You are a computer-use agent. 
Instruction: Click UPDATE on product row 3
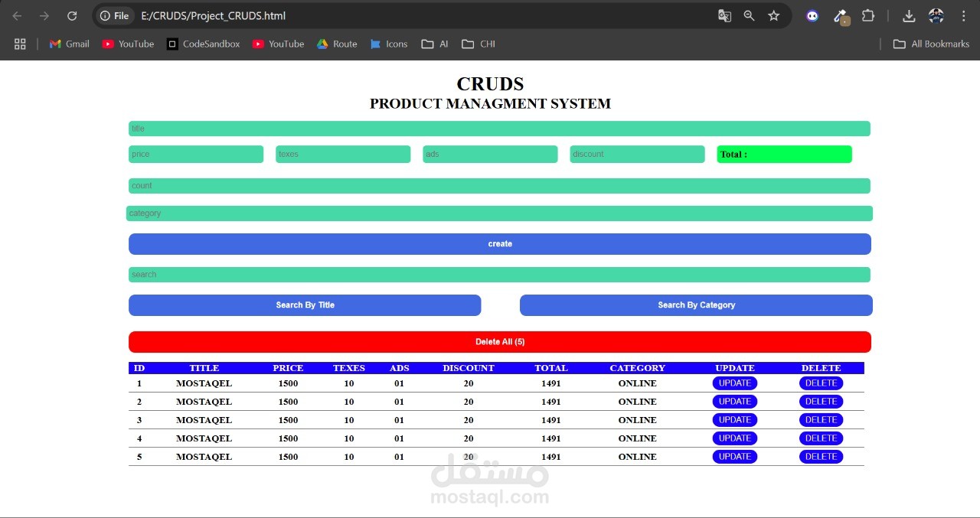(x=734, y=419)
